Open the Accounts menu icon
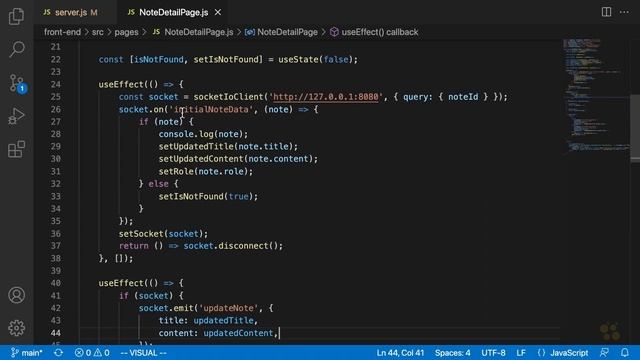This screenshot has width=640, height=360. coord(16,295)
